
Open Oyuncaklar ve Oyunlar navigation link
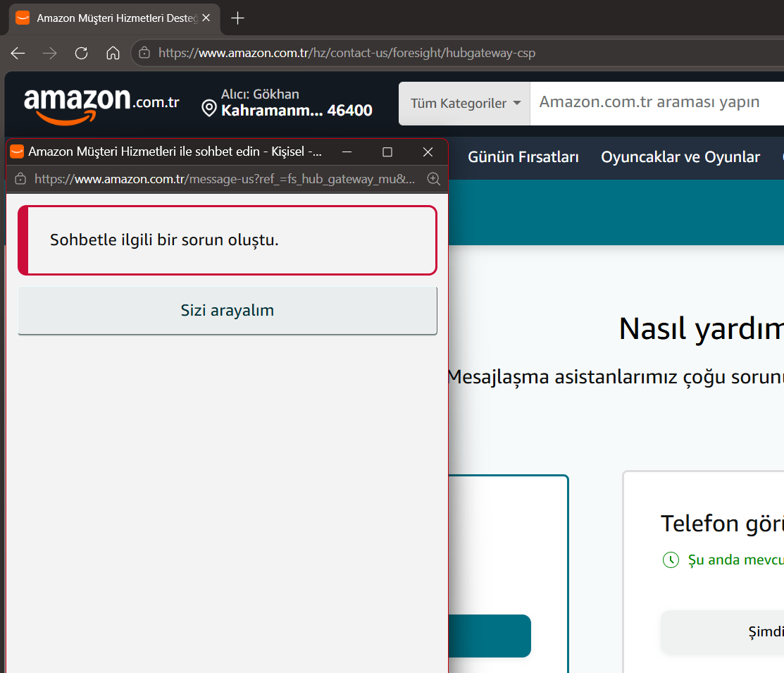pyautogui.click(x=680, y=157)
